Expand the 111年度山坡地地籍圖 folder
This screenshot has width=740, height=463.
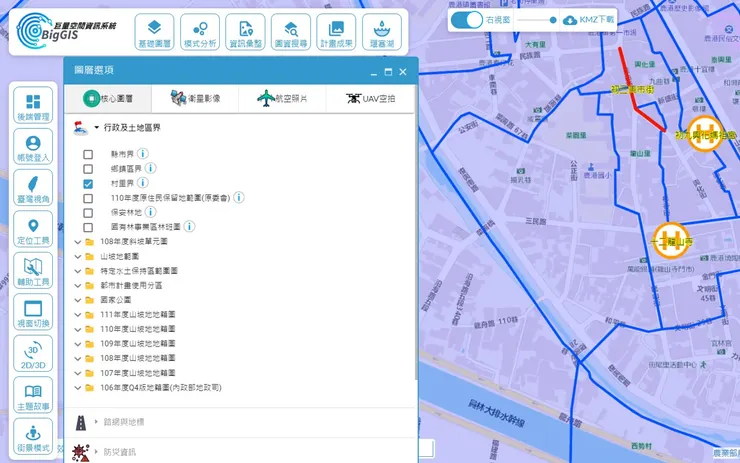[78, 314]
